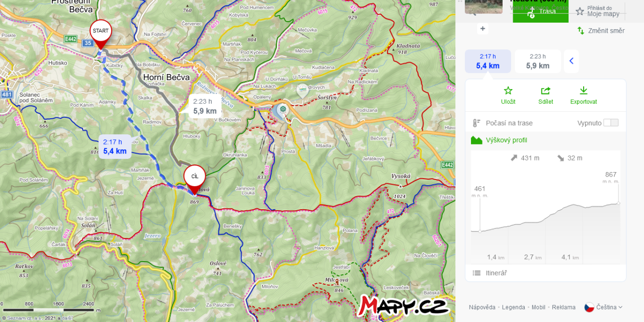
Task: Toggle Počasí na trase weather switch
Action: [611, 123]
